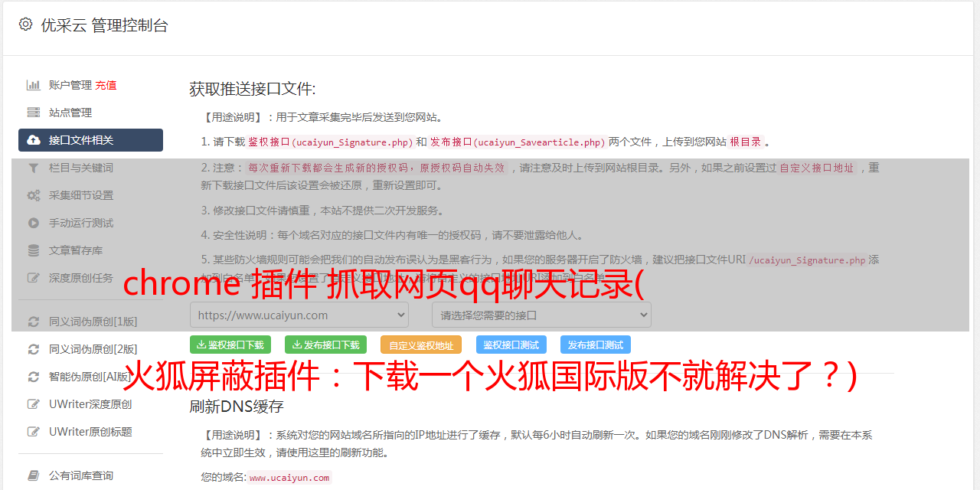Click the orange 自定义鉴权地址 button
The image size is (980, 490).
click(x=421, y=345)
